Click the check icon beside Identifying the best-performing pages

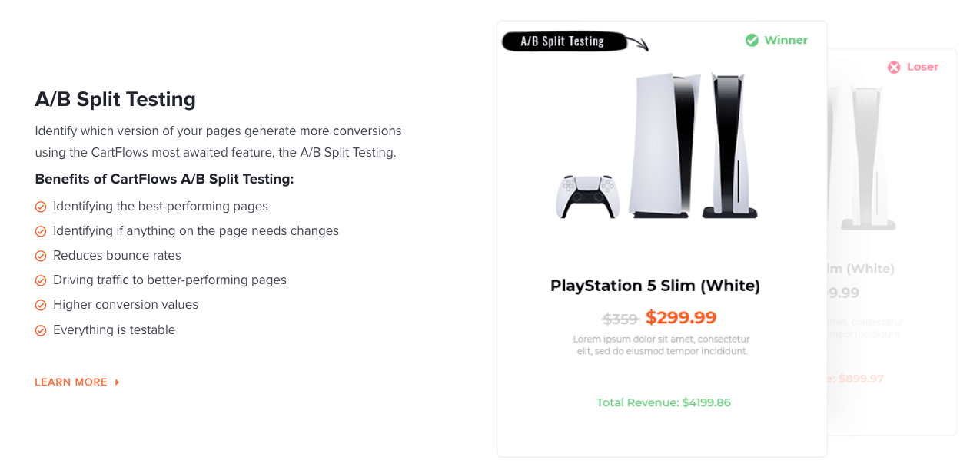pos(41,207)
